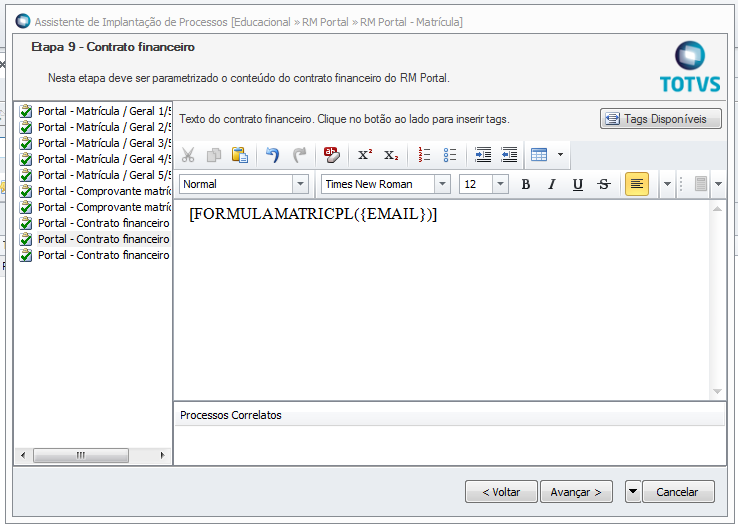Click right arrow of steps list scrollbar
Screen dimensions: 738x529
[162, 455]
